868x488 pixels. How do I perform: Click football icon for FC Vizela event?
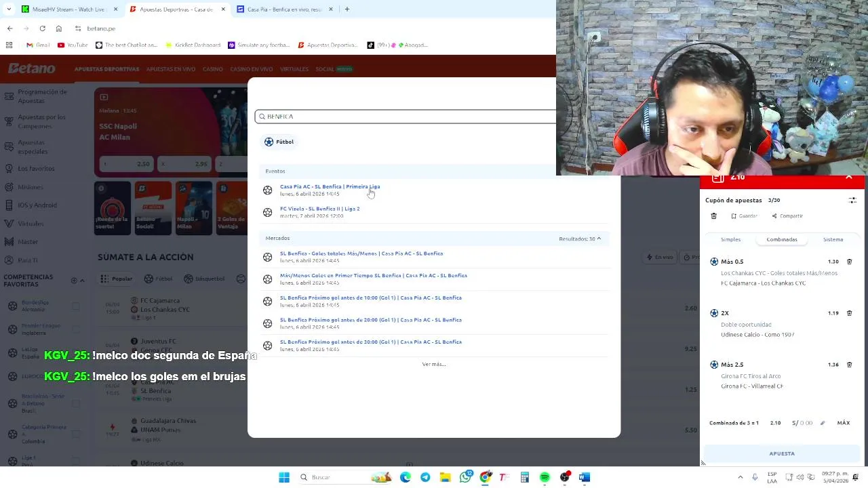[268, 212]
